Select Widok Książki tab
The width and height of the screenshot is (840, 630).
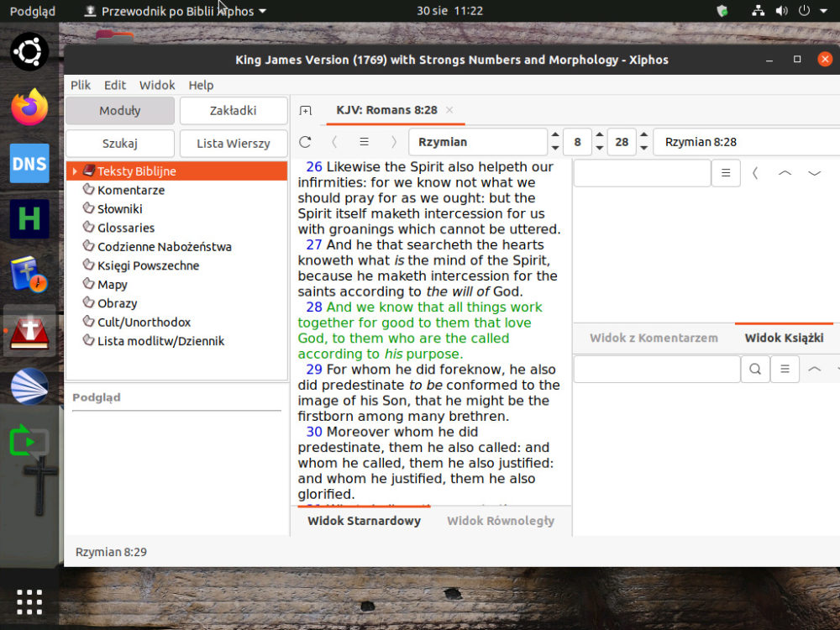pyautogui.click(x=784, y=338)
